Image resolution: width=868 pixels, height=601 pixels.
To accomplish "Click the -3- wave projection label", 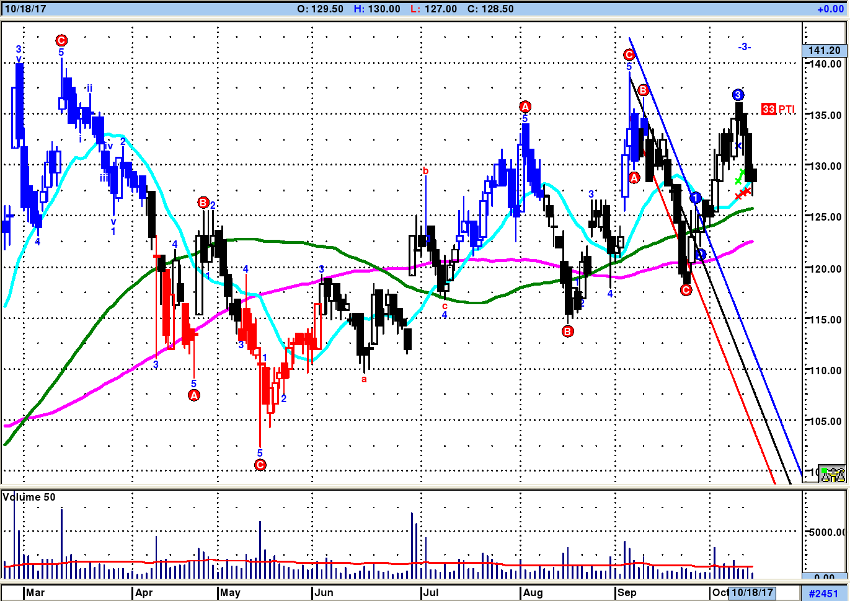I will pyautogui.click(x=744, y=46).
